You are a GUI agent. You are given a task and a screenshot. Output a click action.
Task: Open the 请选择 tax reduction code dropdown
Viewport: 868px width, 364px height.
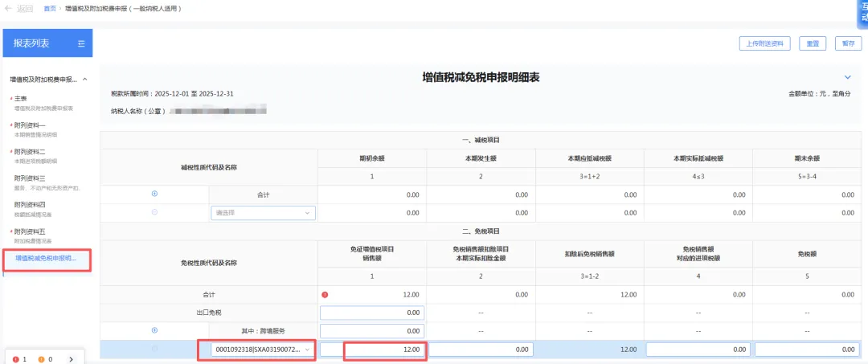(x=263, y=213)
